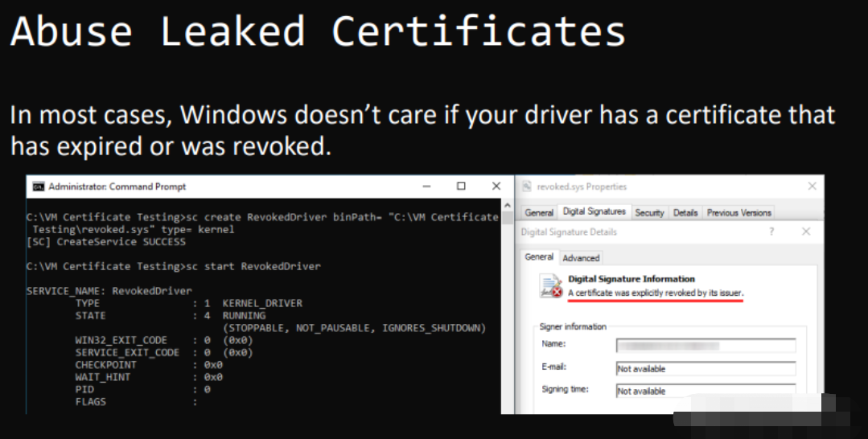
Task: Switch to the Advanced tab
Action: pyautogui.click(x=581, y=258)
